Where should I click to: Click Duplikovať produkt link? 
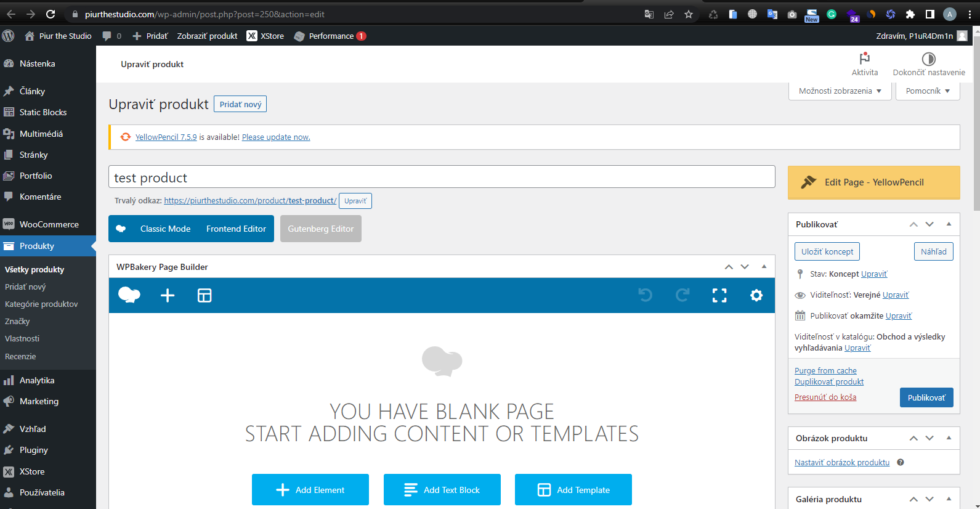click(829, 381)
